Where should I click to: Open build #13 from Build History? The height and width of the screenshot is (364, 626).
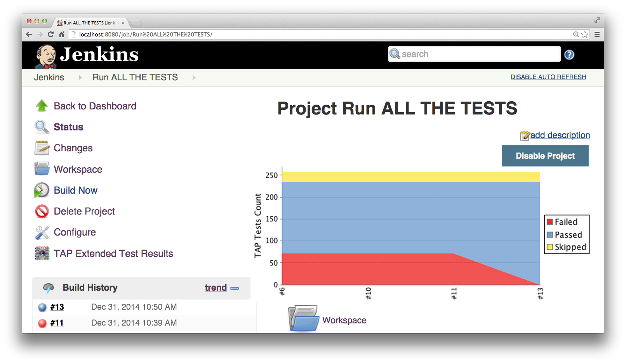(x=57, y=307)
